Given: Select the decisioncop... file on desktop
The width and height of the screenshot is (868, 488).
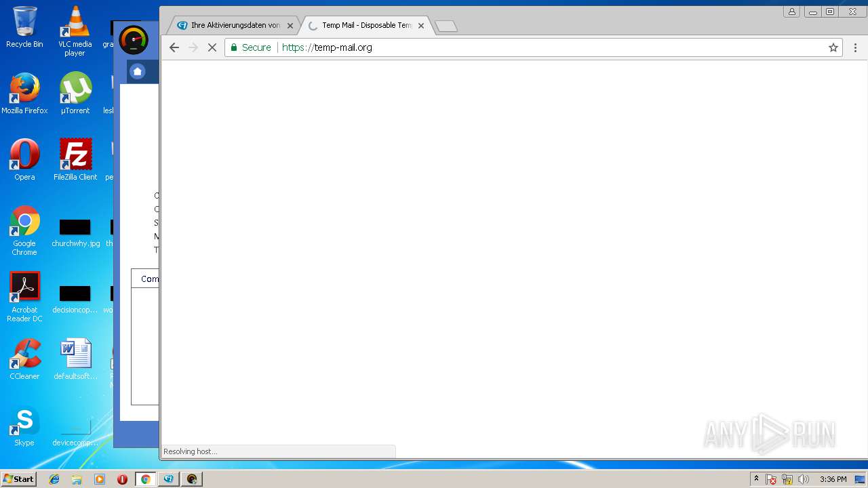Looking at the screenshot, I should click(75, 299).
